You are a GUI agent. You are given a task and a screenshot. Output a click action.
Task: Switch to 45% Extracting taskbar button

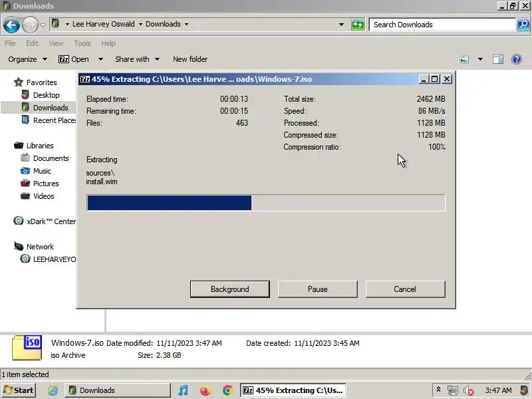(293, 390)
